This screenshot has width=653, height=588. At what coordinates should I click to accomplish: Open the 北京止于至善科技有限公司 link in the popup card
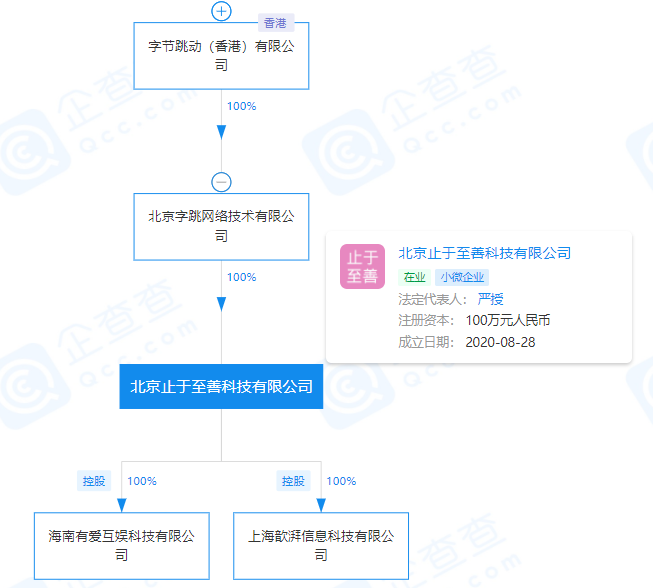(484, 253)
